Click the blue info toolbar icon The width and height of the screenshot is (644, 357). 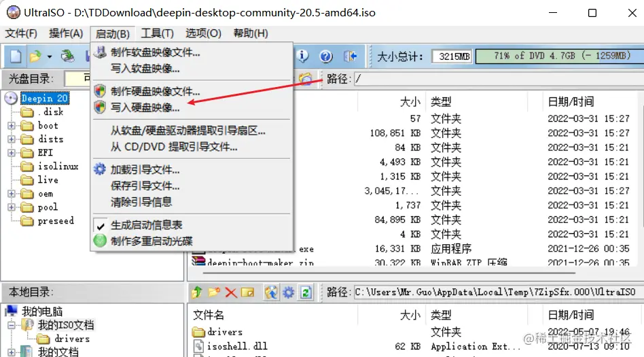[303, 56]
